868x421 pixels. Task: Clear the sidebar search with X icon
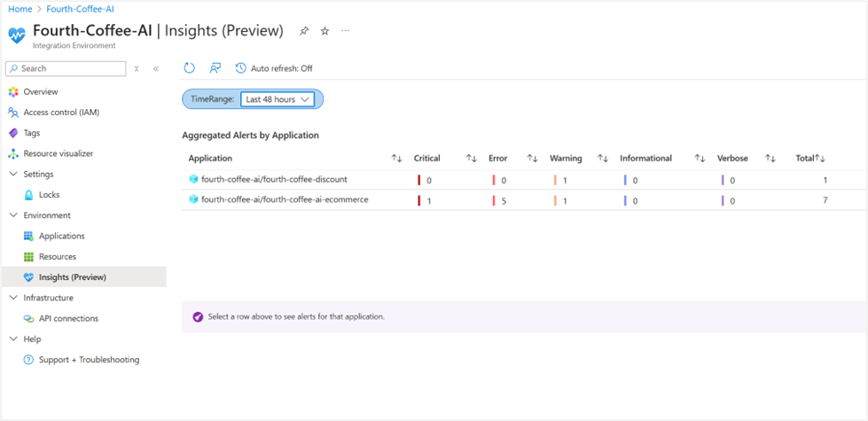[x=137, y=68]
